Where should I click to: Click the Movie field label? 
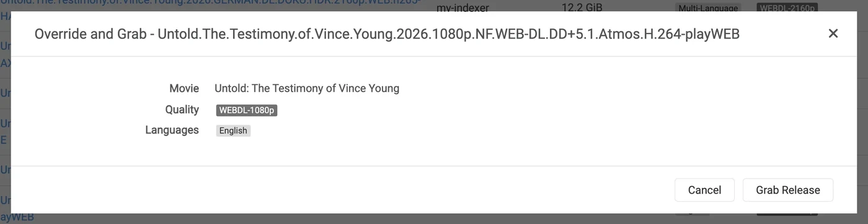[x=184, y=88]
